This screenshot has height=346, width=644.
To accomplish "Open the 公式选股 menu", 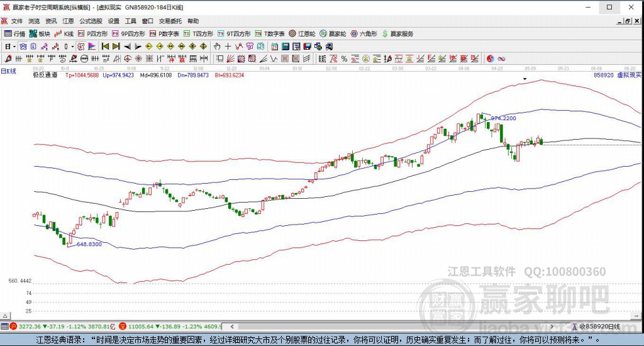I will pyautogui.click(x=91, y=21).
